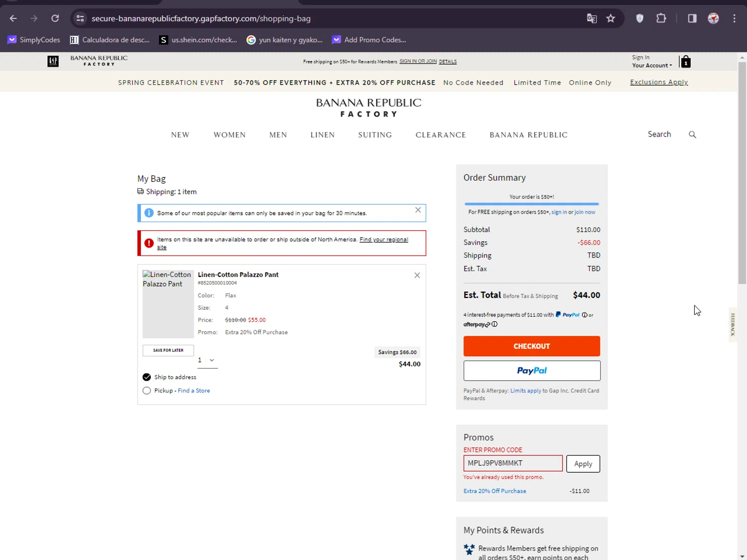Image resolution: width=747 pixels, height=560 pixels.
Task: Click the search magnifier icon
Action: coord(692,135)
